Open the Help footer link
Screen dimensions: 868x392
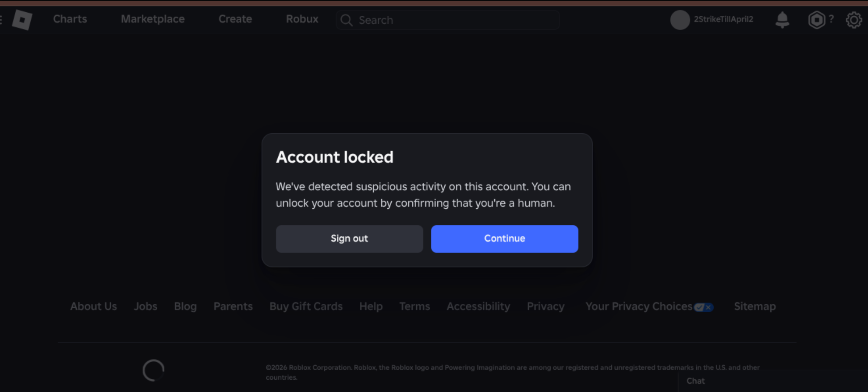point(371,306)
